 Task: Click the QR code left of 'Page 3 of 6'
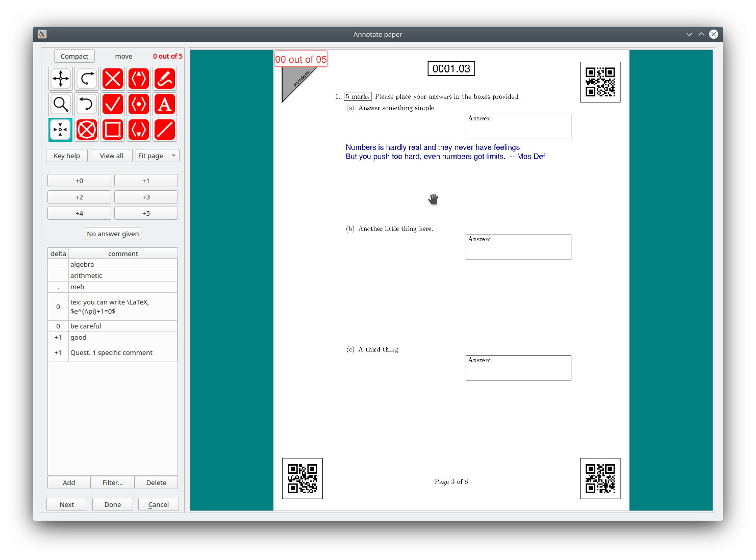(x=303, y=478)
